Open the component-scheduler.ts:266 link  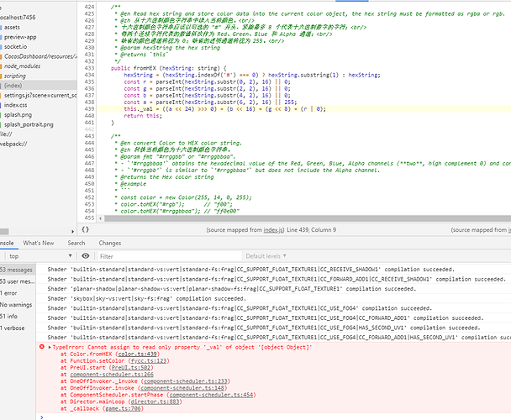click(x=112, y=375)
